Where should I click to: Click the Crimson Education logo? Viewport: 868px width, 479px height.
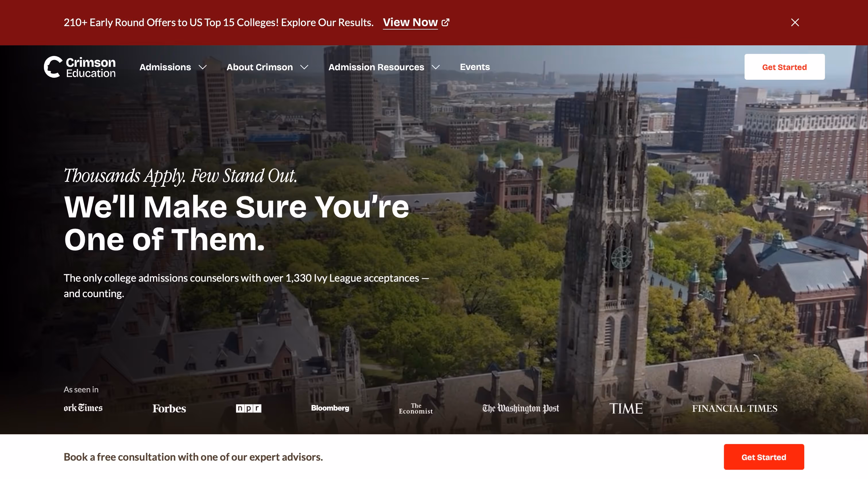coord(80,67)
